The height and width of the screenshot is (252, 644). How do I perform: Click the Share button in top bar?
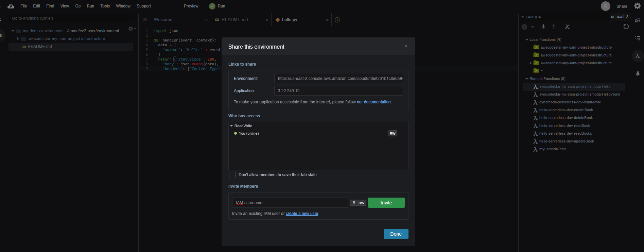(x=622, y=6)
